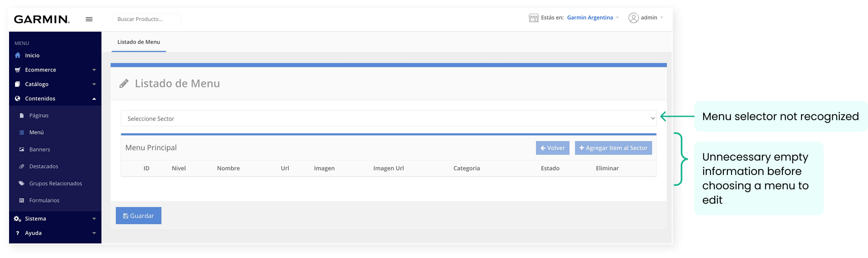Click the Banners image icon in sidebar
Screen dimensions: 868x258
[22, 149]
